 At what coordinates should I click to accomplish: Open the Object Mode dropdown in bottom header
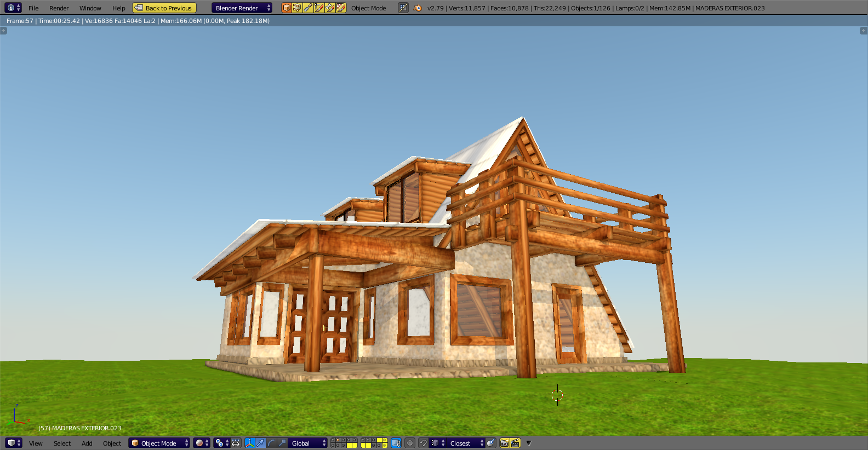159,443
